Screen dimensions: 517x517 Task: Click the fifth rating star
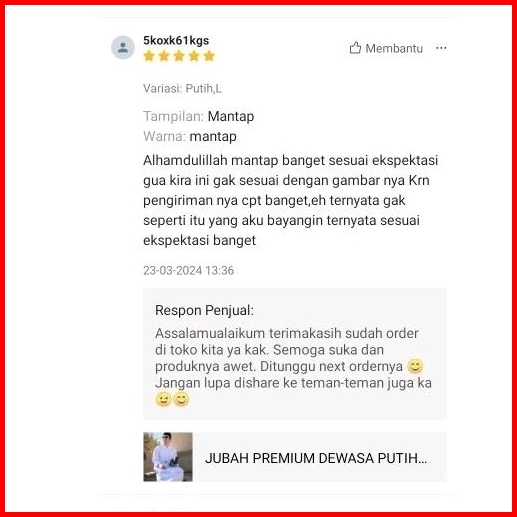[209, 56]
